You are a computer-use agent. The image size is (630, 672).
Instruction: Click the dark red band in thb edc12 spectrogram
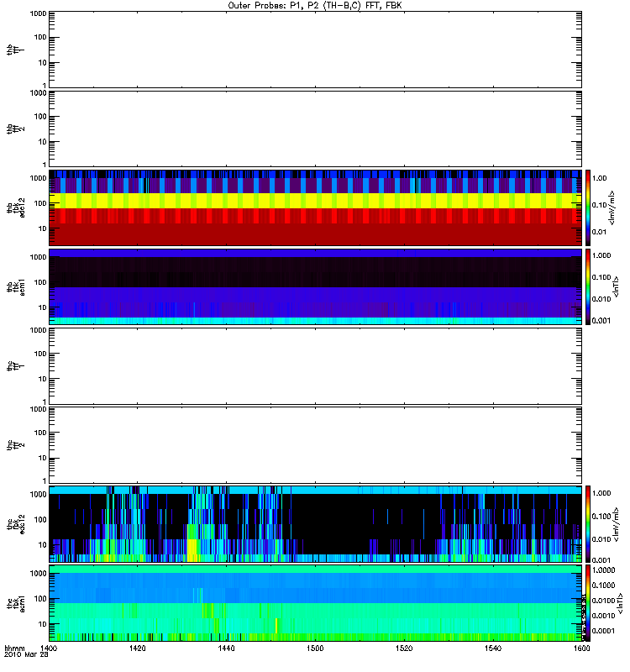click(315, 234)
